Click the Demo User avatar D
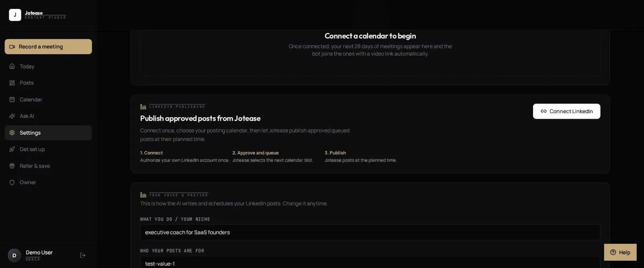This screenshot has width=644, height=268. (14, 255)
